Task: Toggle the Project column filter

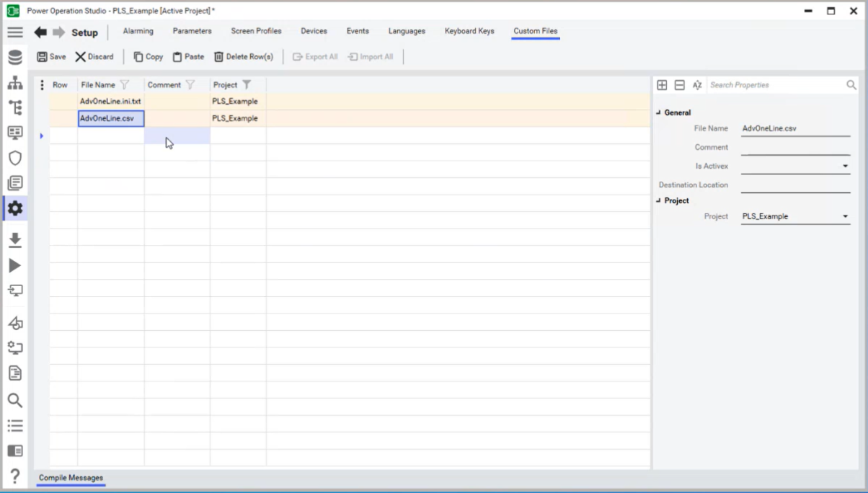Action: [x=247, y=85]
